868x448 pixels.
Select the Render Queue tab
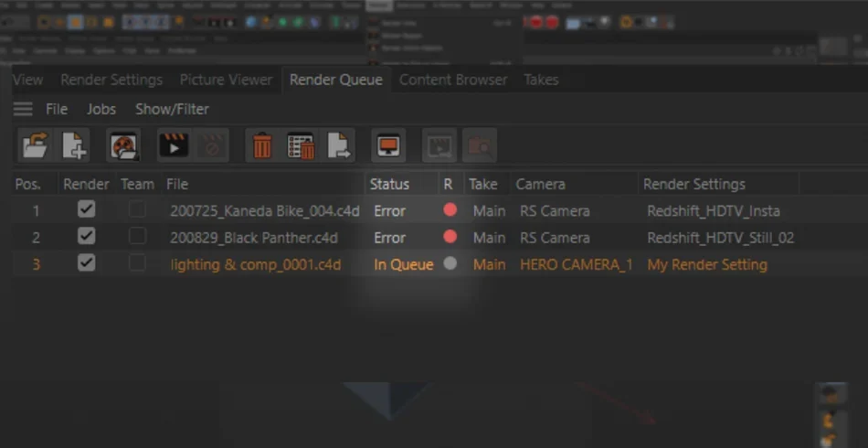tap(336, 80)
